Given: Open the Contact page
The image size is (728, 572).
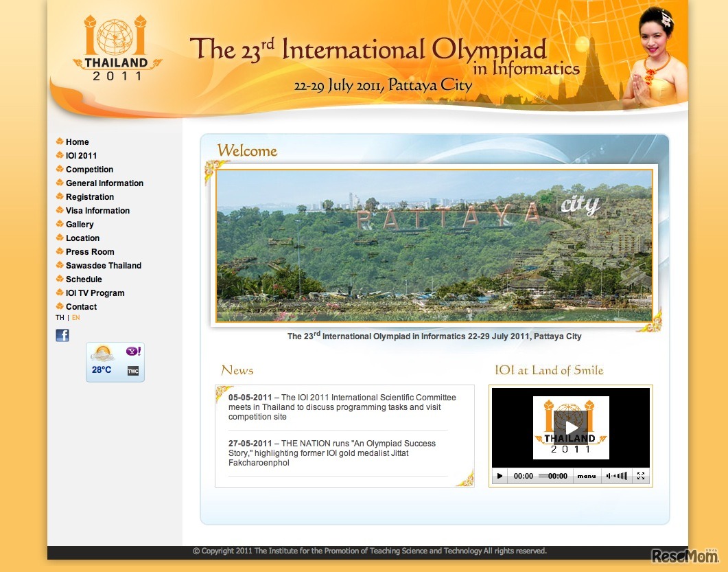Looking at the screenshot, I should click(x=81, y=307).
